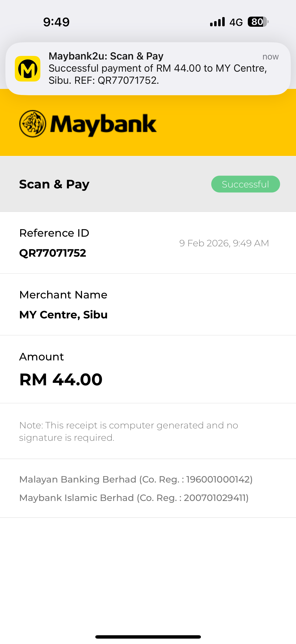Tap the Scan & Pay heading
This screenshot has height=644, width=296.
54,185
